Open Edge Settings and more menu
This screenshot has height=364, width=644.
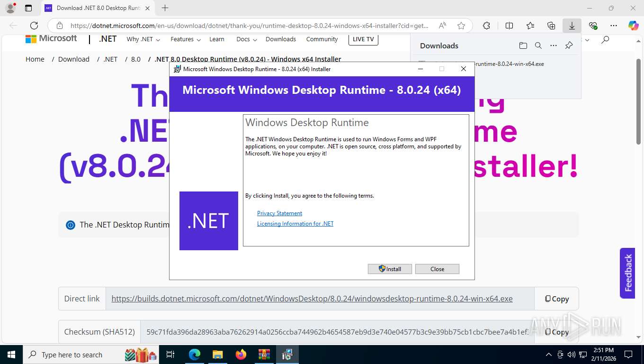tap(614, 26)
